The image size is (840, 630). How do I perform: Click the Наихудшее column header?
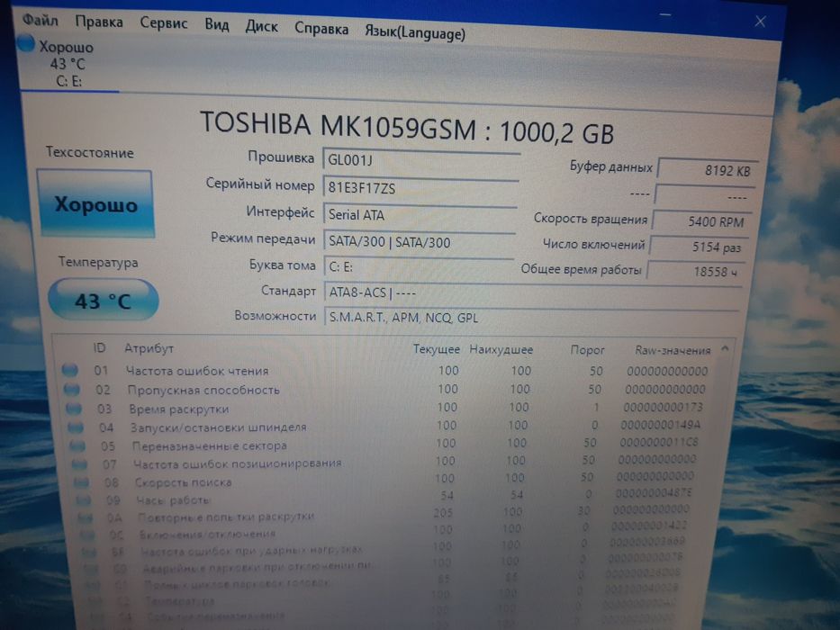(x=501, y=350)
